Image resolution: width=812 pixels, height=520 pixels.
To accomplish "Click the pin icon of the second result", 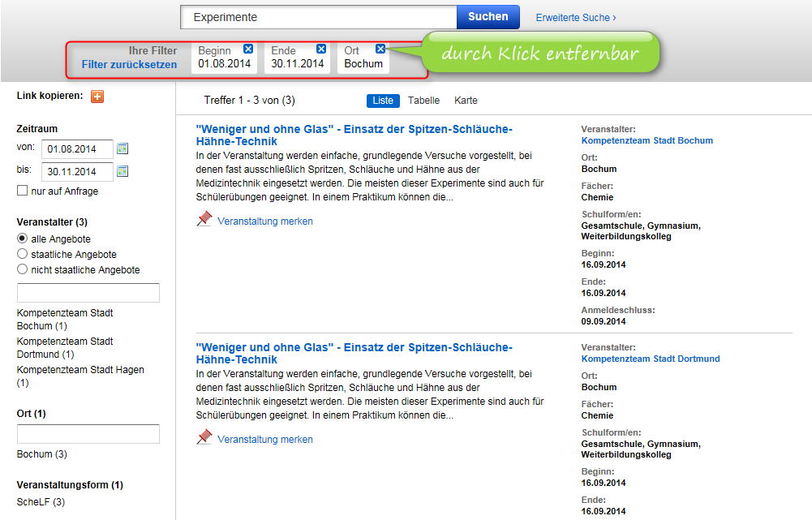I will tap(204, 438).
